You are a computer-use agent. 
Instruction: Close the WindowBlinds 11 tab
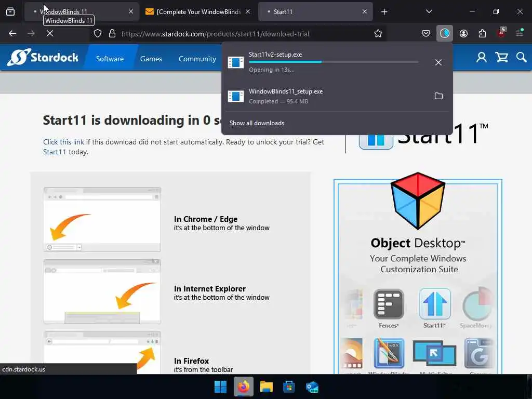131,11
